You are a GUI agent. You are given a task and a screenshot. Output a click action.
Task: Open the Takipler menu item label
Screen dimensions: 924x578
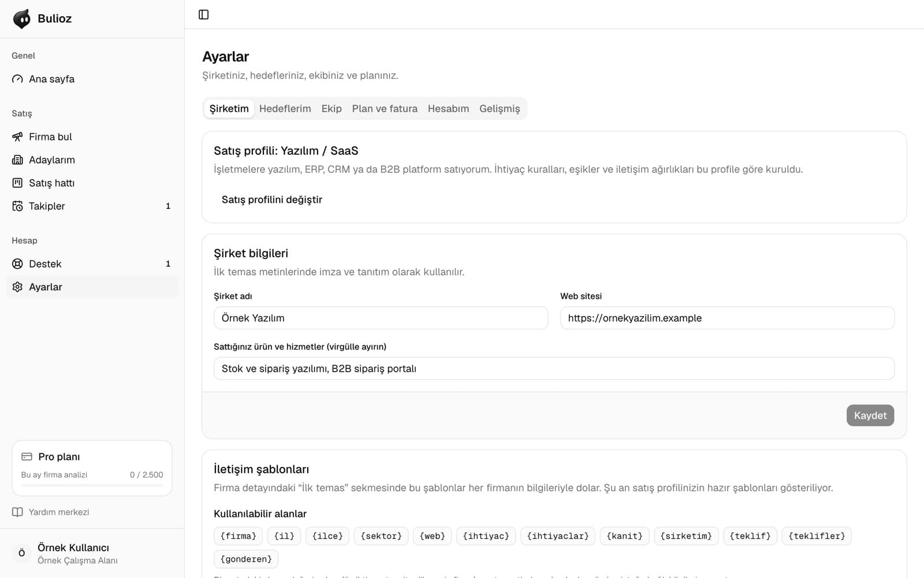(47, 206)
